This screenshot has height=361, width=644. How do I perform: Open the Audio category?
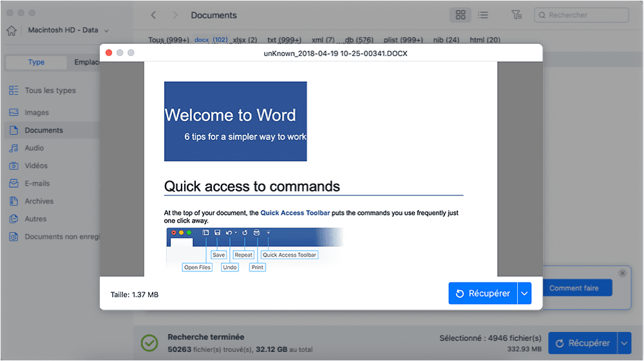(x=34, y=148)
